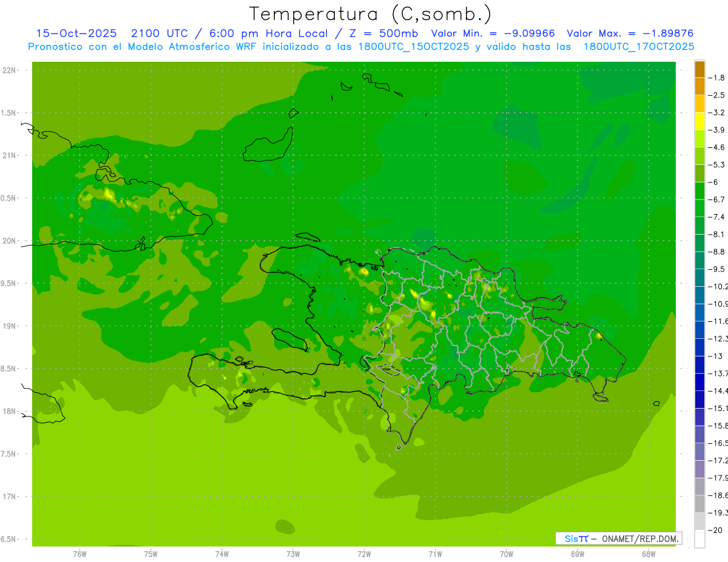
Task: Click the -6.7 label on the color scale
Action: coord(718,199)
